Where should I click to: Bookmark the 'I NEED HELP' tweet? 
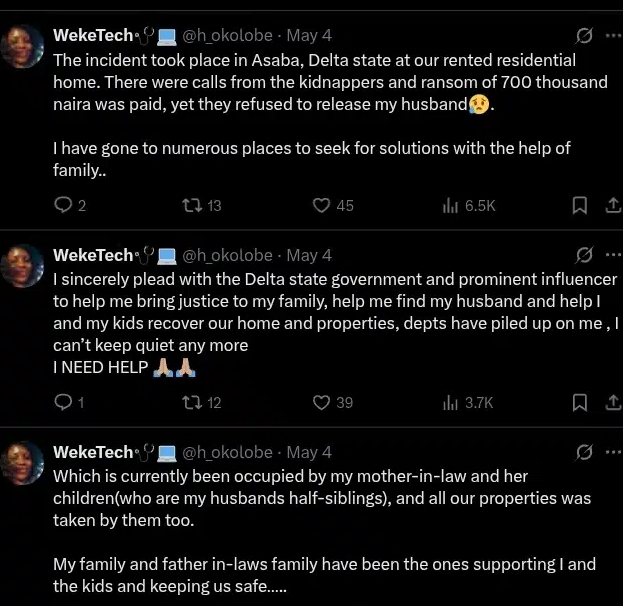[578, 402]
